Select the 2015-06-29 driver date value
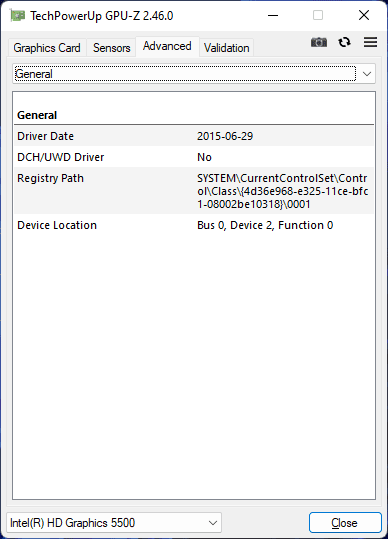 (x=225, y=136)
